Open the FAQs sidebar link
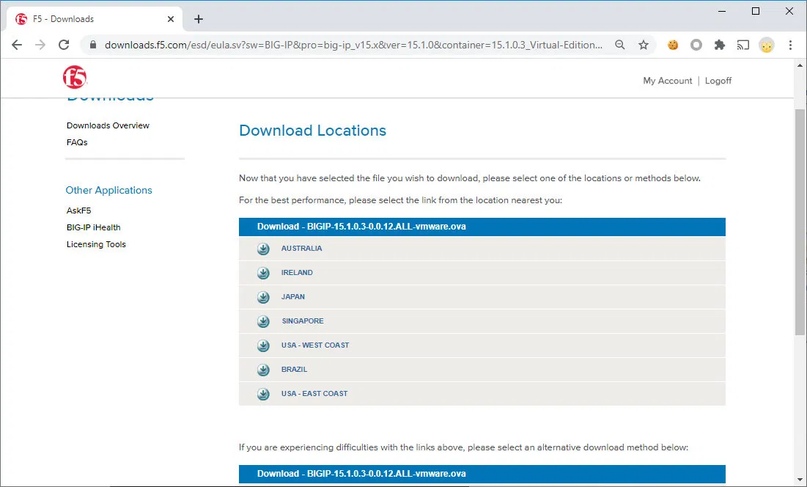807x487 pixels. click(77, 143)
